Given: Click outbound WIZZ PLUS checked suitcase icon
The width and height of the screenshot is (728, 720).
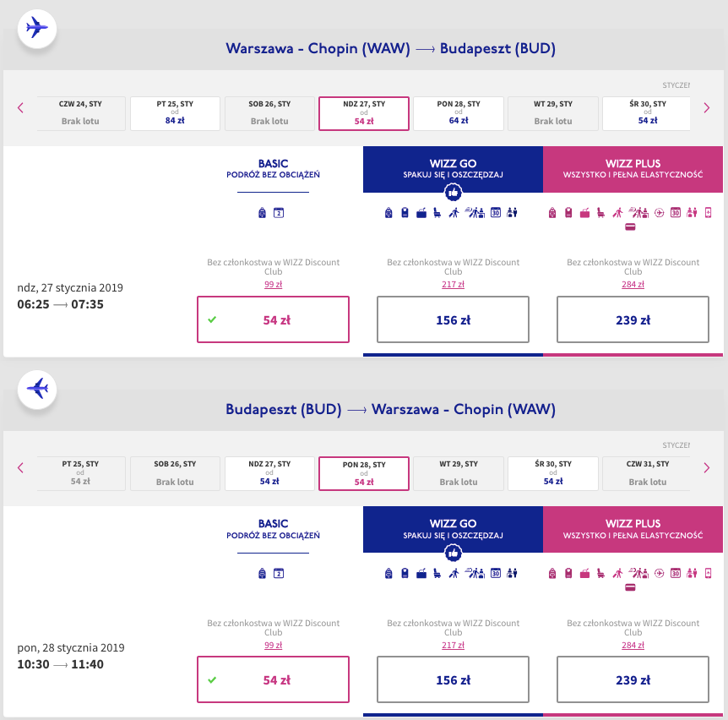Looking at the screenshot, I should (x=585, y=213).
